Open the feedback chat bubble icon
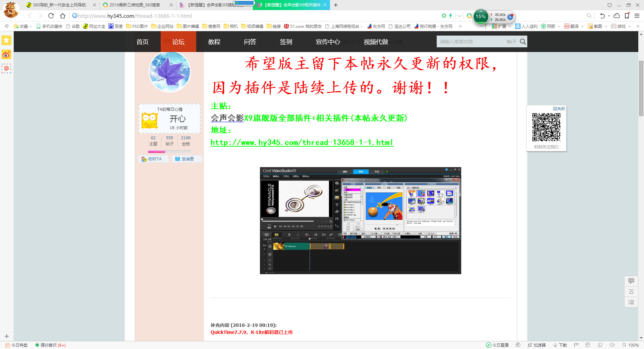The height and width of the screenshot is (349, 644). coord(631,281)
